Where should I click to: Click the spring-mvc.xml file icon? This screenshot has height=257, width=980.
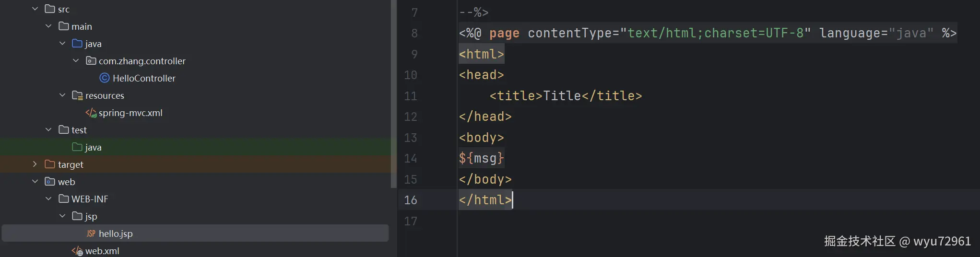[x=91, y=113]
